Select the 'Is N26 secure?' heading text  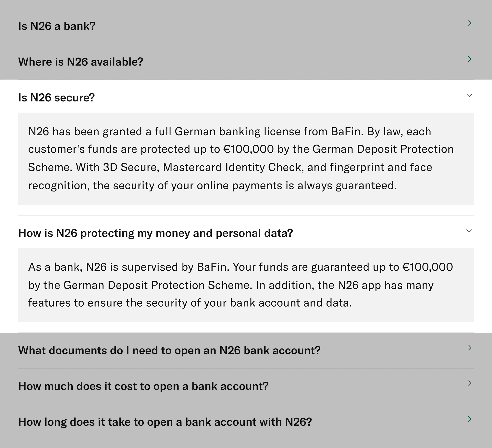pos(56,97)
